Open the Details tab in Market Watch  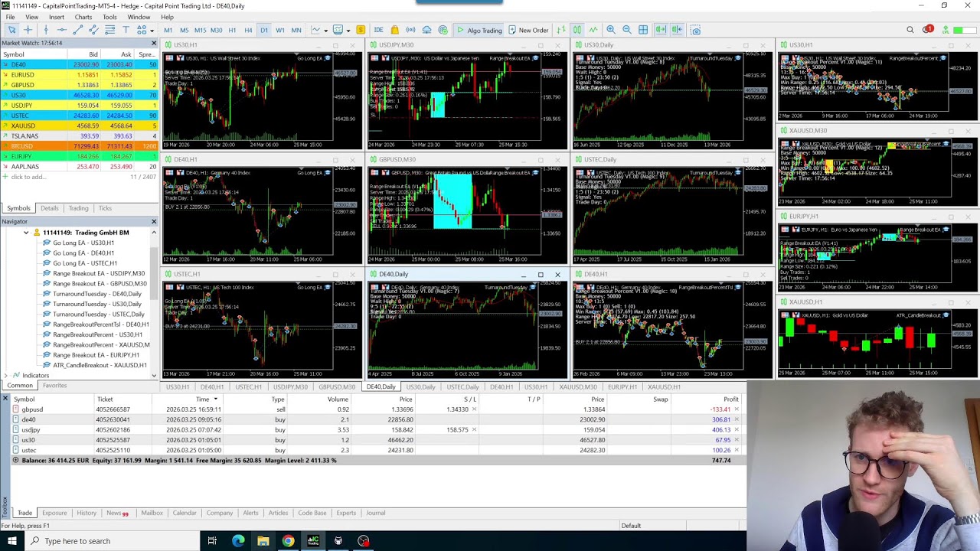50,208
